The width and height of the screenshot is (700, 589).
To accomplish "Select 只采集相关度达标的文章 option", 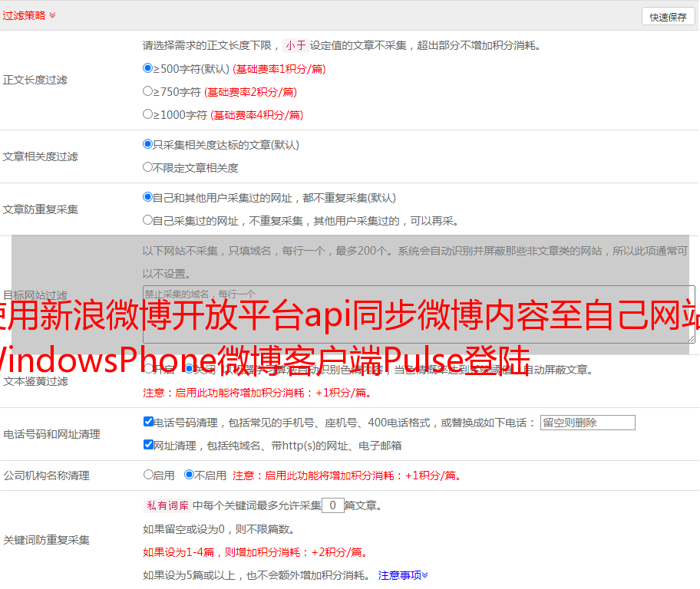I will click(148, 143).
